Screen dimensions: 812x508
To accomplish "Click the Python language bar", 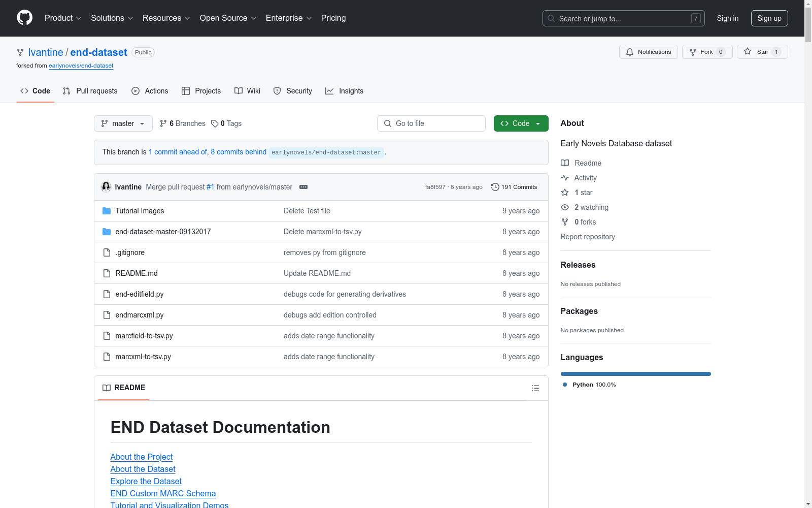I will [x=635, y=374].
